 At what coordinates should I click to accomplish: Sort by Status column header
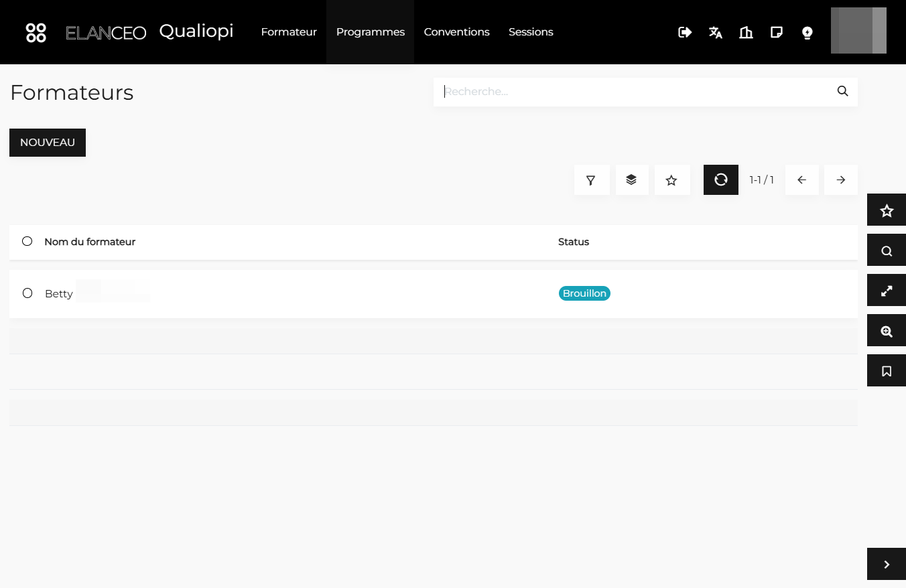coord(574,242)
